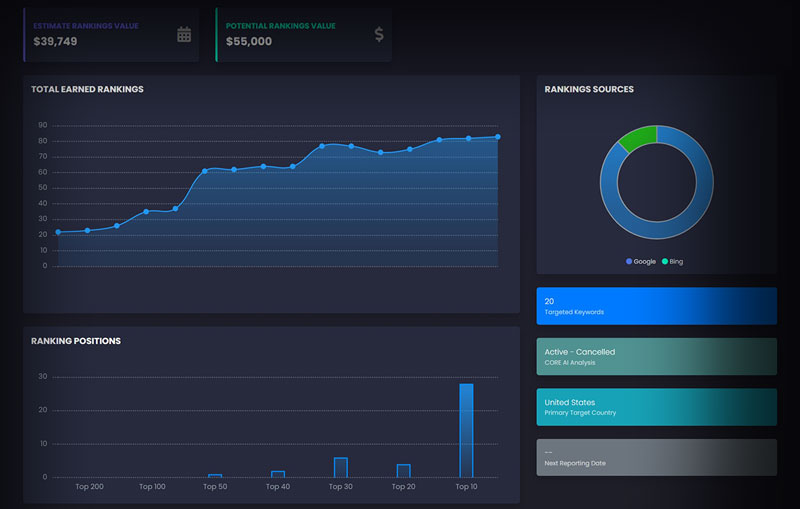Click the Top 30 bar in Ranking Positions
This screenshot has width=800, height=509.
tap(340, 467)
